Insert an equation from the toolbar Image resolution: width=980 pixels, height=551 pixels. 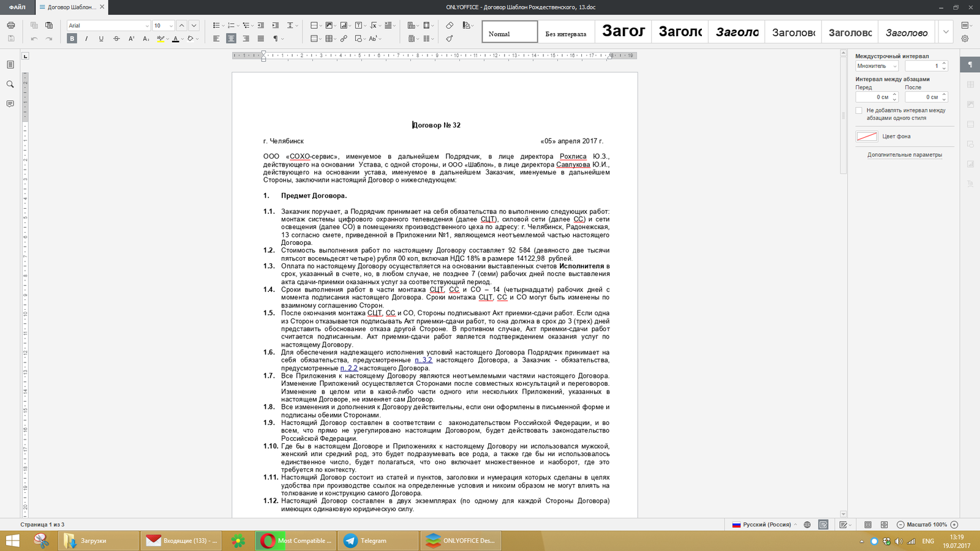click(374, 25)
